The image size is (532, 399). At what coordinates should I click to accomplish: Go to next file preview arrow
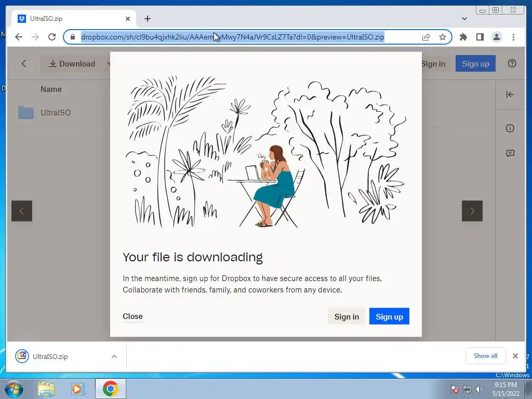point(472,211)
